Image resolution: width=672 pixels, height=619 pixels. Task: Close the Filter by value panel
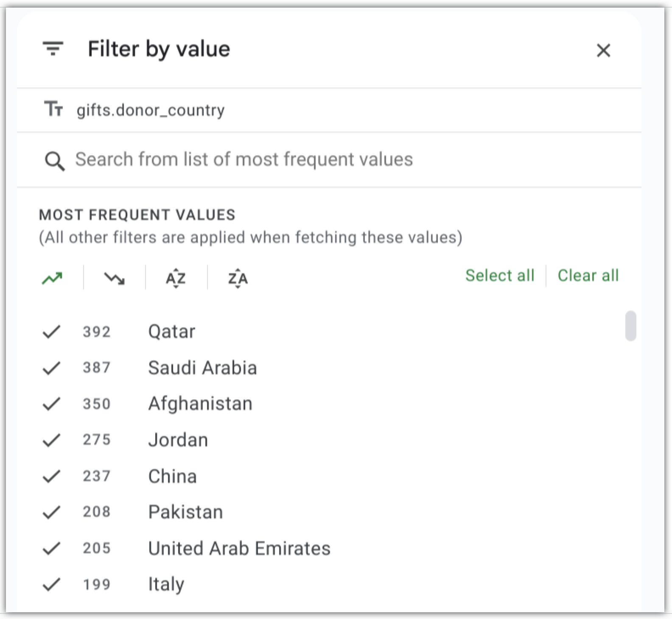tap(603, 50)
